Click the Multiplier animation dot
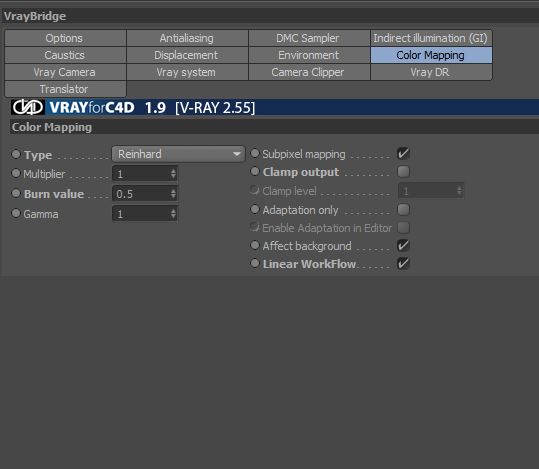The width and height of the screenshot is (539, 469). (16, 173)
